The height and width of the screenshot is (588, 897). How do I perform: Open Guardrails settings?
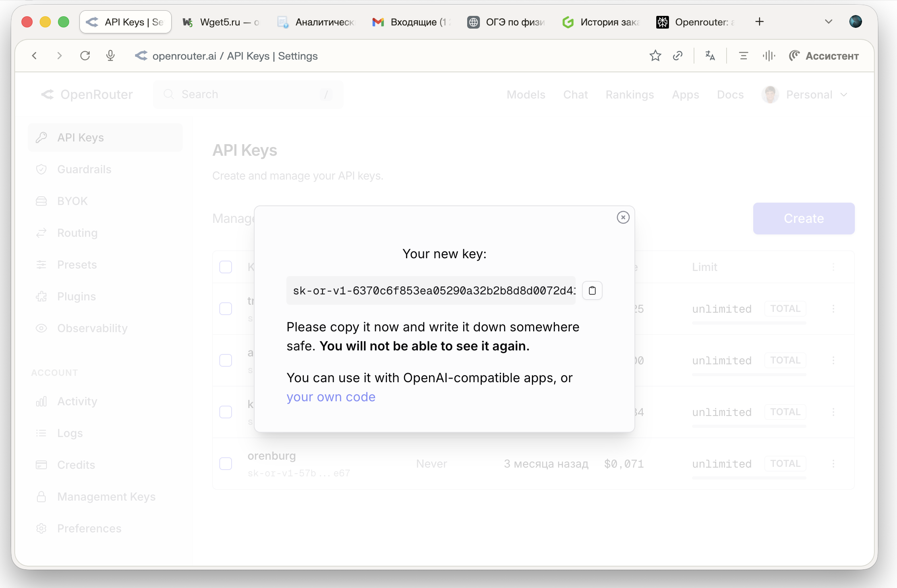click(105, 169)
